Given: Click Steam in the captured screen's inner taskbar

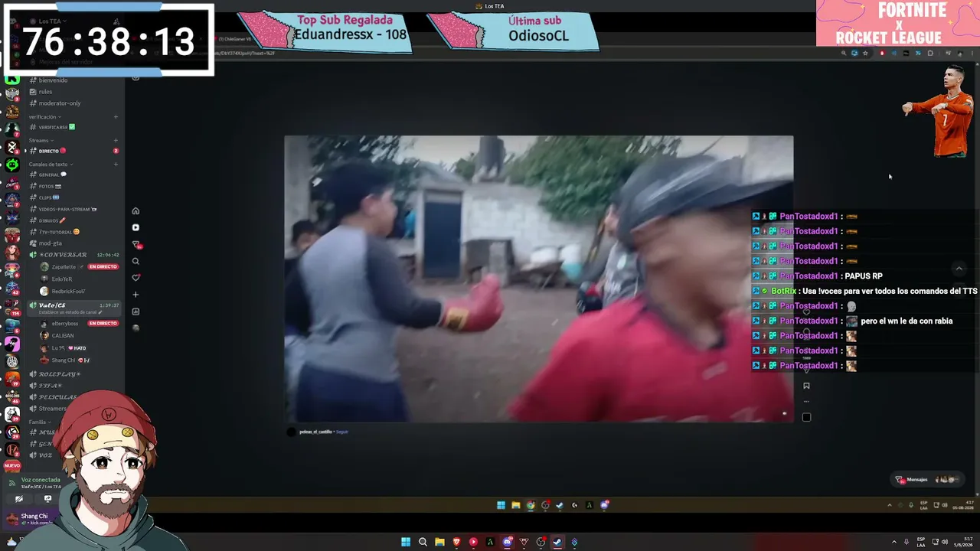Looking at the screenshot, I should pyautogui.click(x=560, y=505).
